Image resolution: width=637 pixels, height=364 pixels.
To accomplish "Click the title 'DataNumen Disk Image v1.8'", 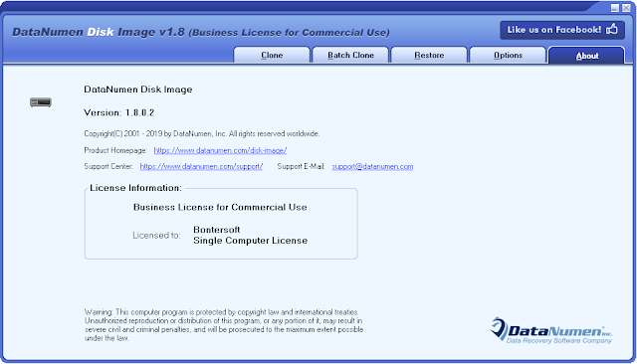I will [99, 32].
